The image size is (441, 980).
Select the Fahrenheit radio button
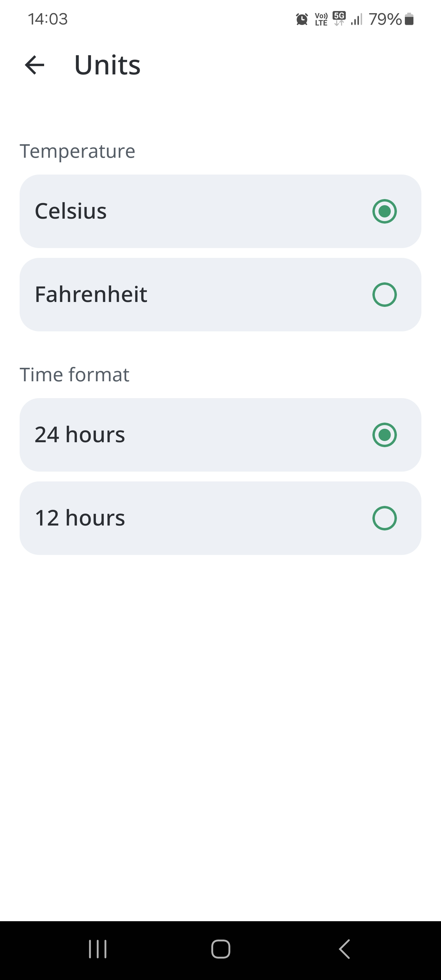tap(384, 294)
